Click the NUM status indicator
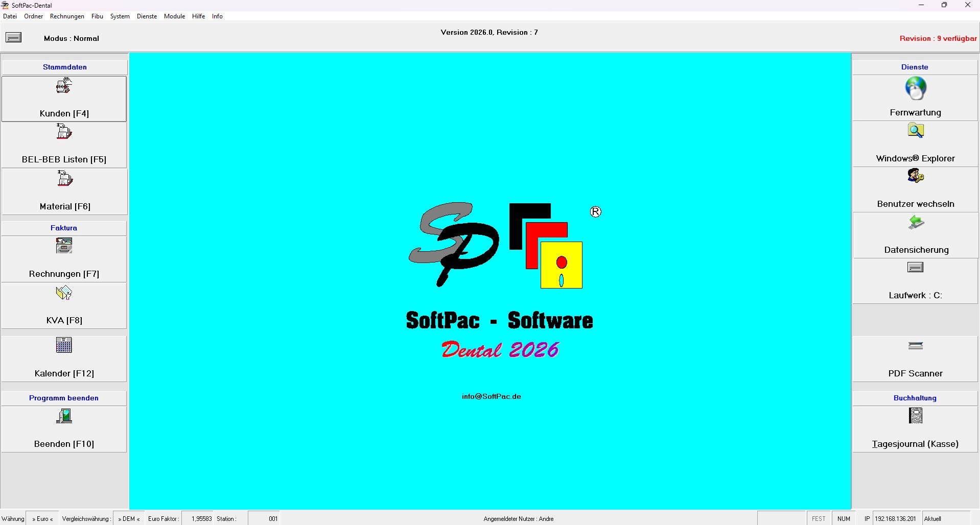980x525 pixels. pos(844,518)
